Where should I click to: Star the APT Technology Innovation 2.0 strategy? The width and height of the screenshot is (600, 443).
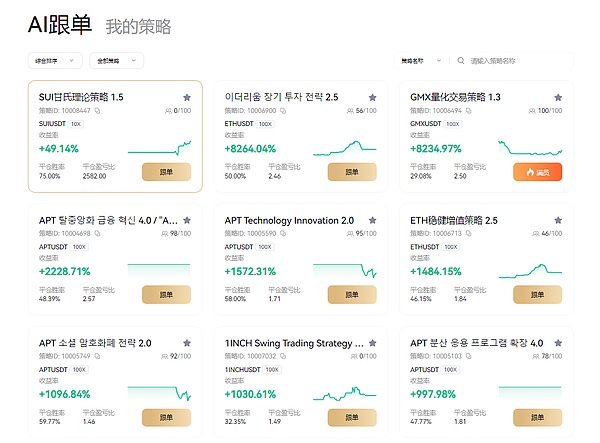372,220
